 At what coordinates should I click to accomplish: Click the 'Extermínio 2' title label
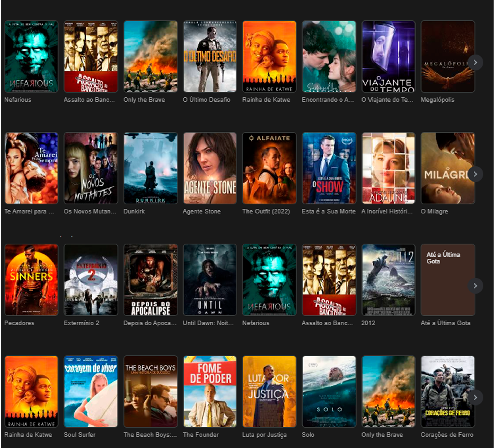[81, 323]
